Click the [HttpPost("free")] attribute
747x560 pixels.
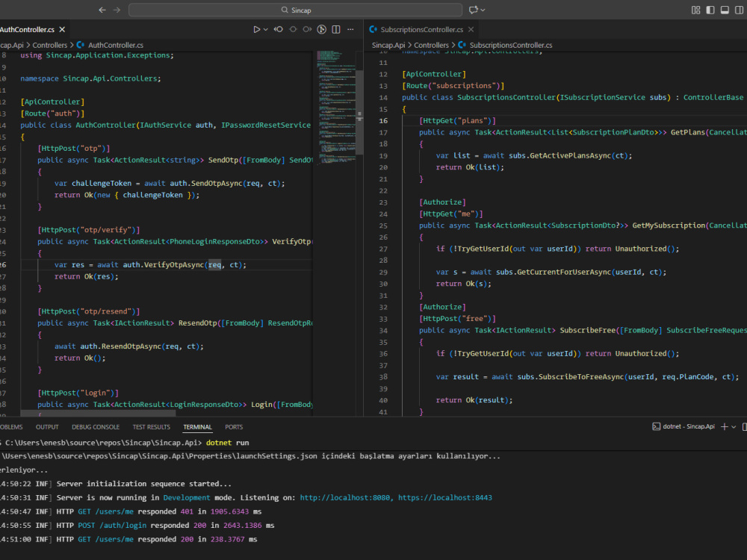pyautogui.click(x=457, y=319)
